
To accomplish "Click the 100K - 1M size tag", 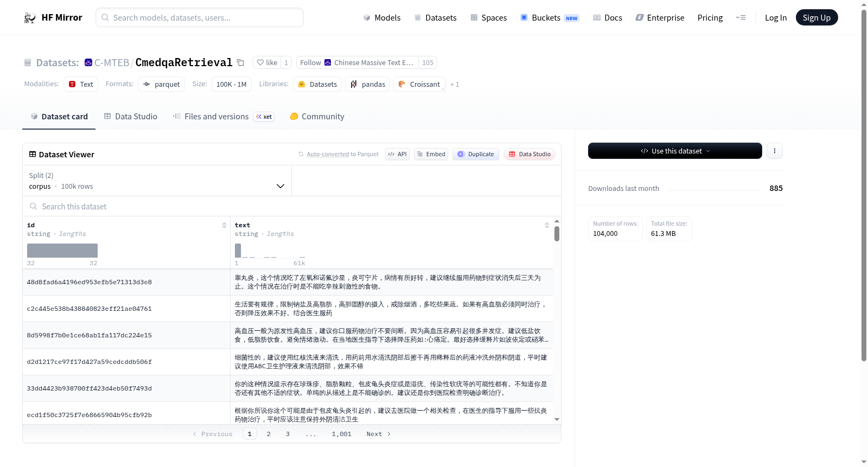I will click(232, 84).
